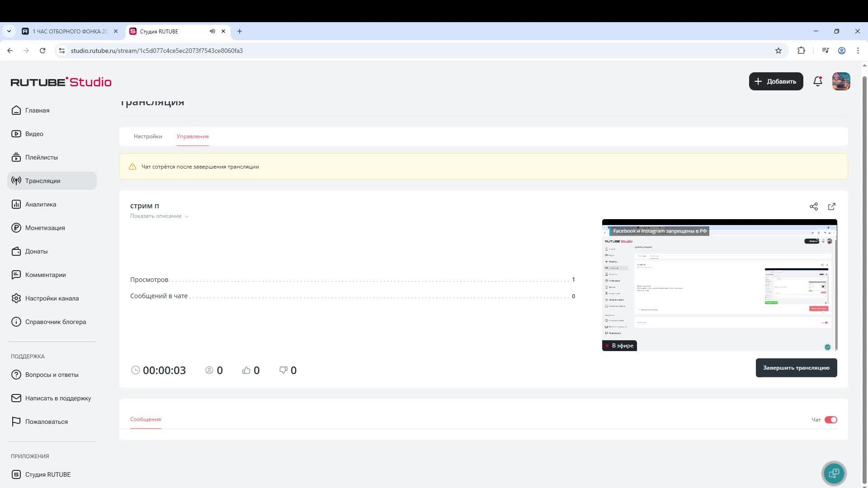Click the page vertical scrollbar

864,280
